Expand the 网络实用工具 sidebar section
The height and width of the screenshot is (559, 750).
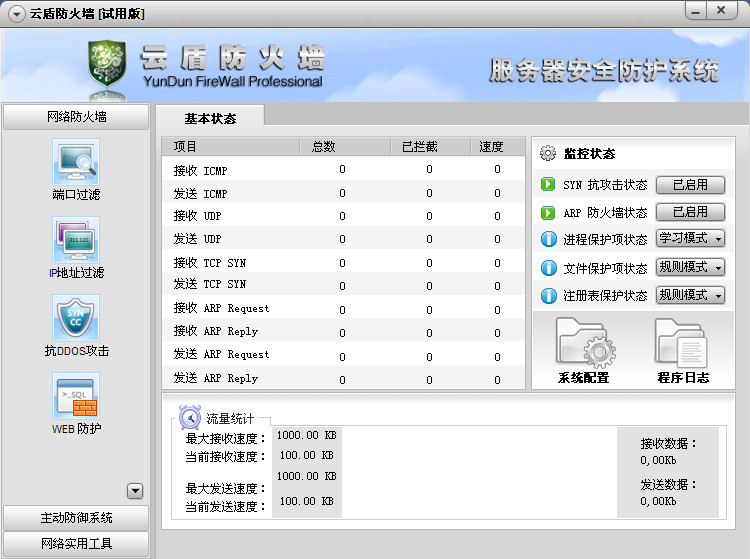76,544
